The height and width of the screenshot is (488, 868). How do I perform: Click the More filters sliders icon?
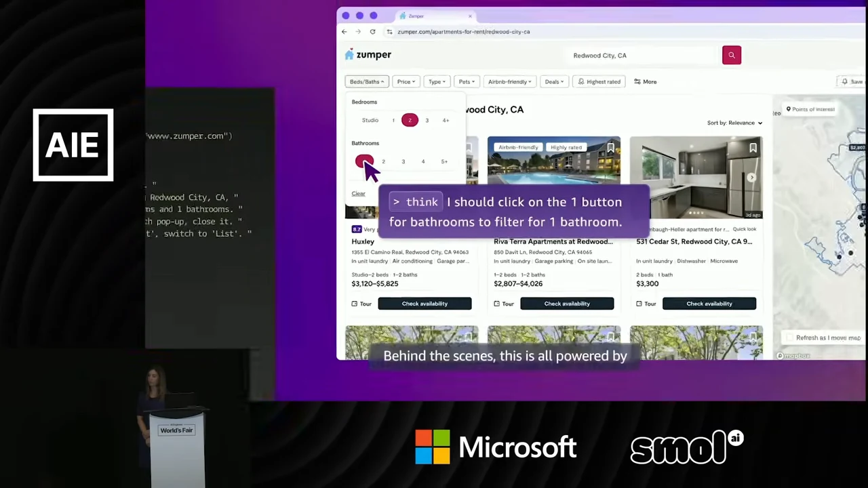tap(637, 81)
